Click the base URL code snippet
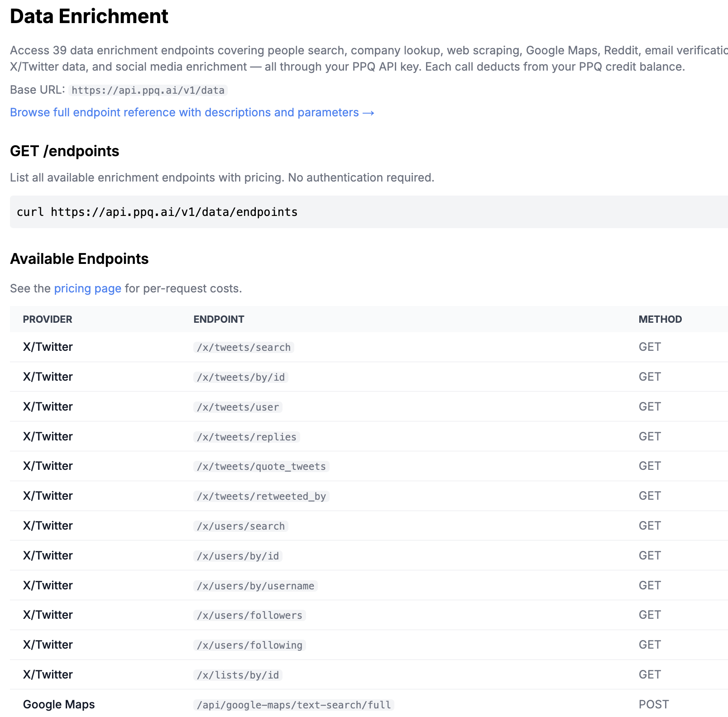The height and width of the screenshot is (717, 728). (x=148, y=90)
